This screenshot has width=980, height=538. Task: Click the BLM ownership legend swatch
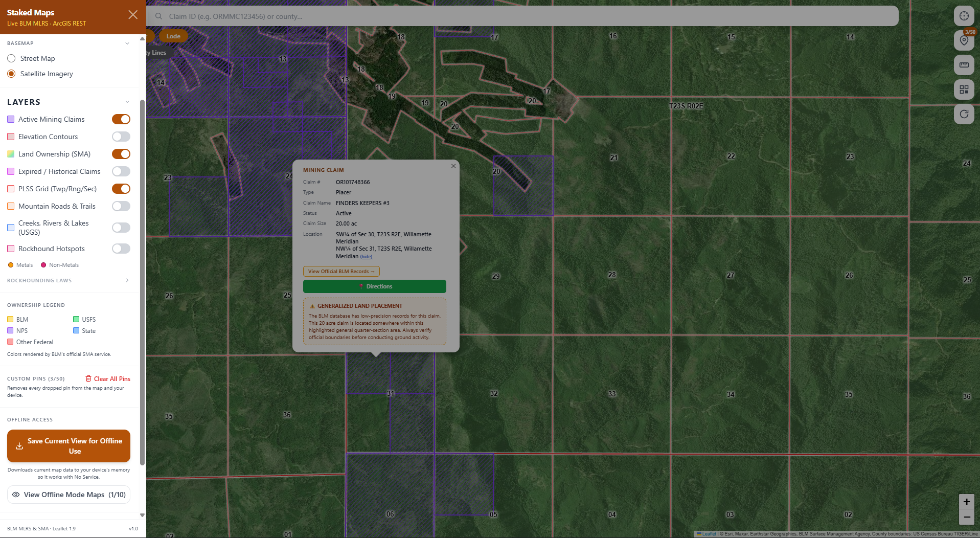coord(10,319)
